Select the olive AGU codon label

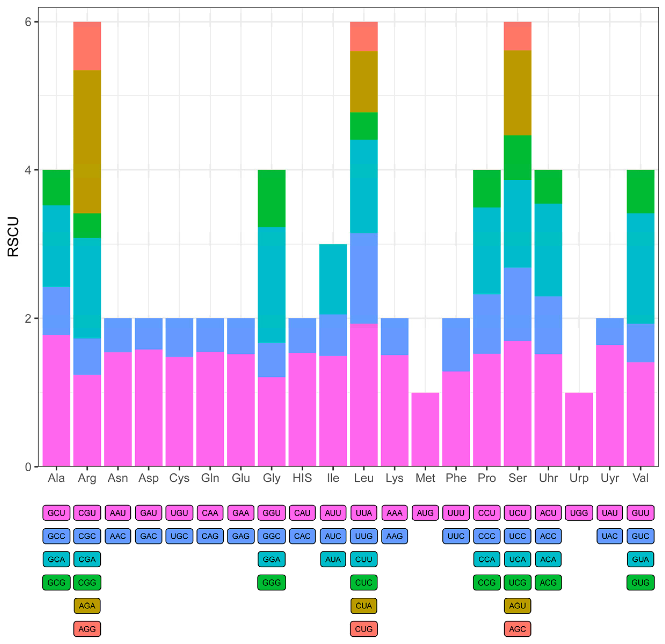click(x=517, y=606)
